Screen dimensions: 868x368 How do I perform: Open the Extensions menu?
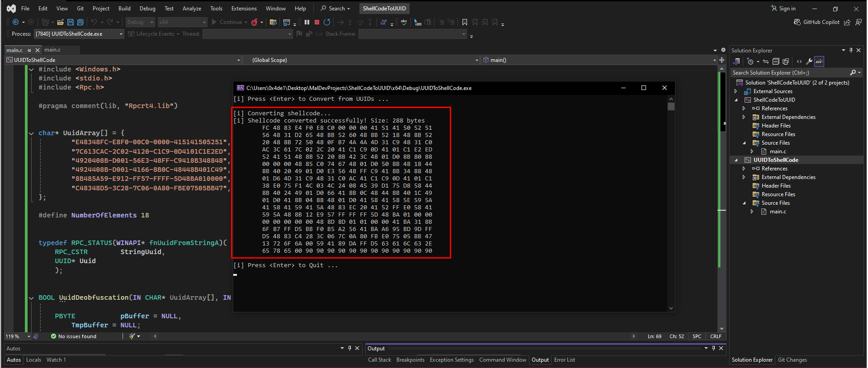(x=244, y=9)
